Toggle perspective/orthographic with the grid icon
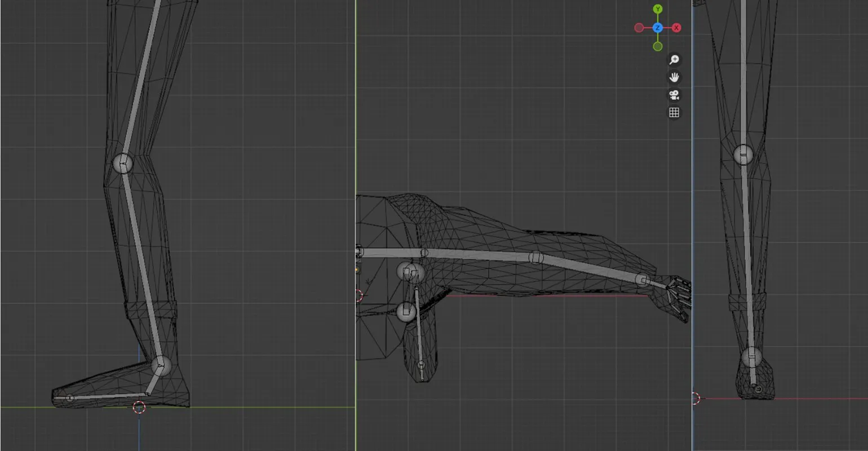 pos(674,113)
